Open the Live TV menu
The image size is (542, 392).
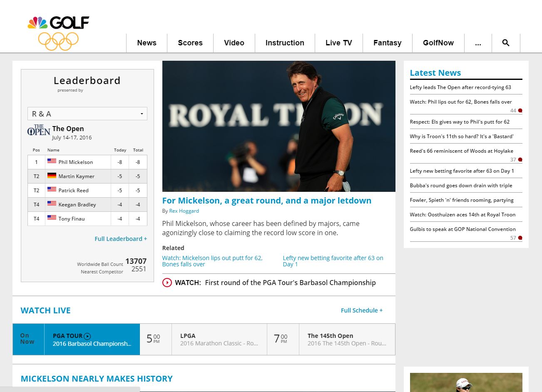339,43
